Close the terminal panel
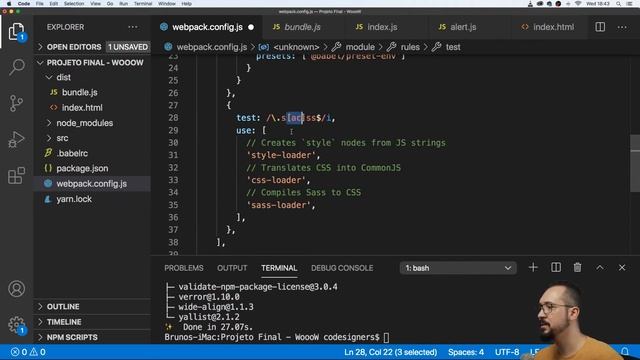Image resolution: width=640 pixels, height=360 pixels. coord(622,268)
